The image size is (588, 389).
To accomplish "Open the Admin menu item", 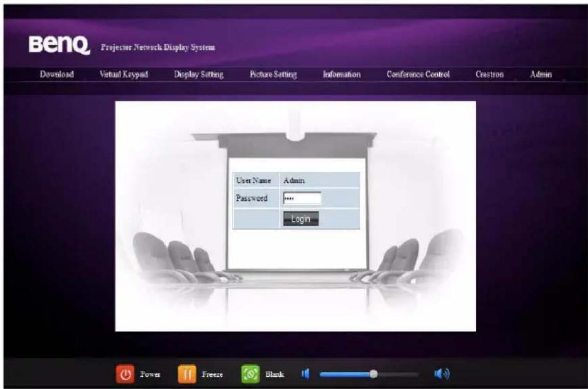I will click(541, 74).
